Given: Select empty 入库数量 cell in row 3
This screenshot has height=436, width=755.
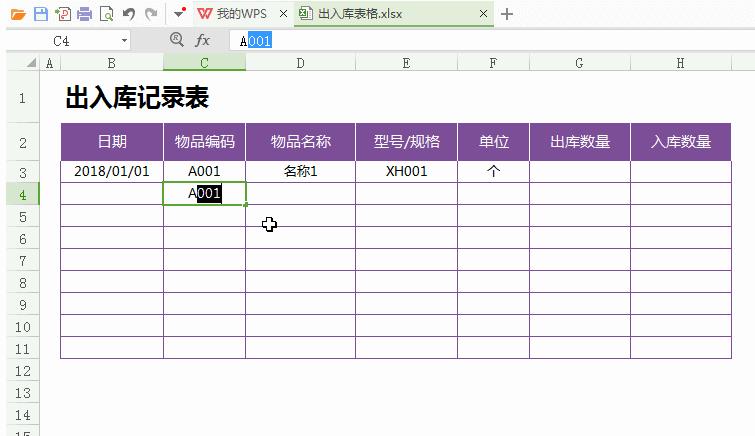Looking at the screenshot, I should pos(680,172).
